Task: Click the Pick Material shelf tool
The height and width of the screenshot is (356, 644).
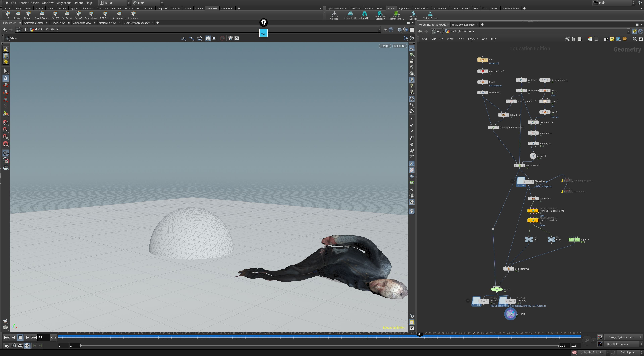Action: pos(91,15)
